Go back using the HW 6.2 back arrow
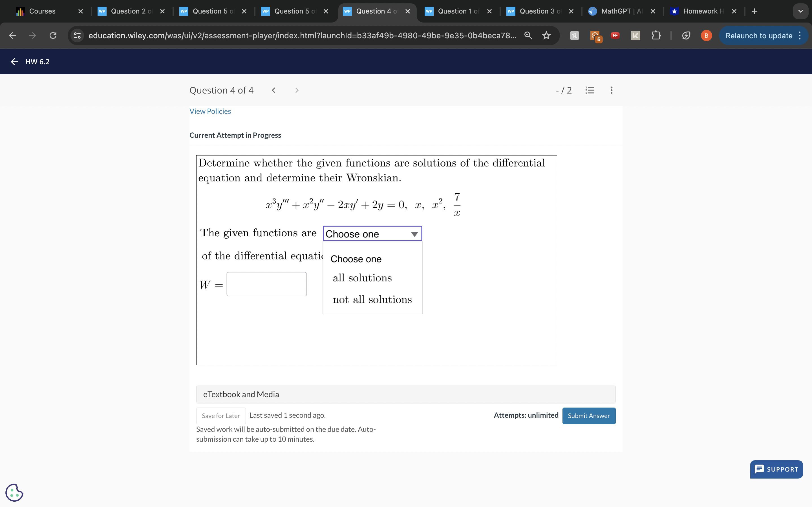Image resolution: width=812 pixels, height=507 pixels. coord(14,62)
